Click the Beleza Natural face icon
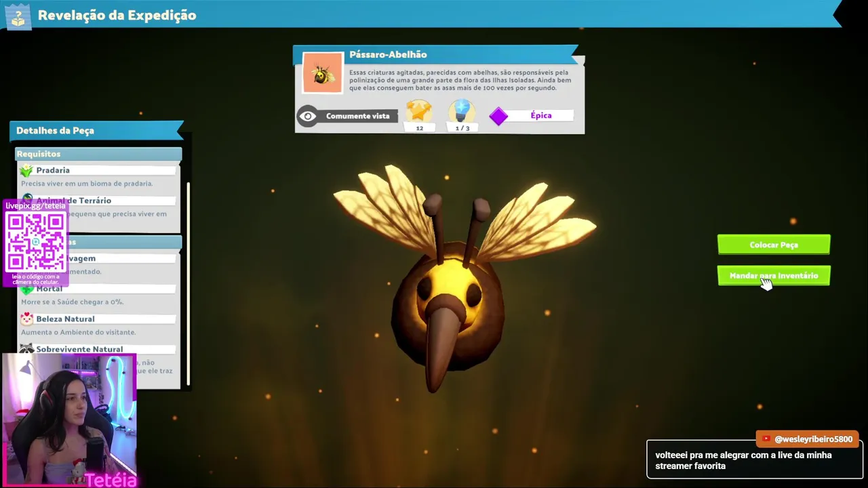 click(26, 319)
